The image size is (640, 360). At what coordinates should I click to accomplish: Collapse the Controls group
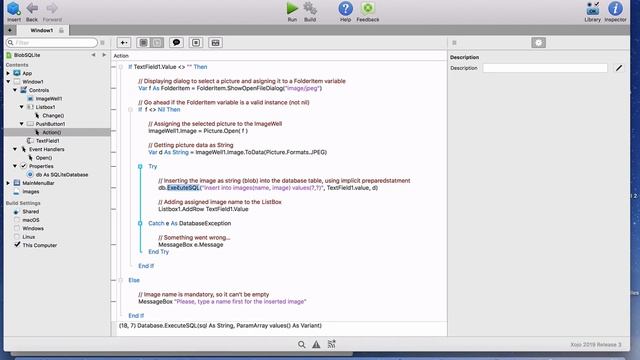pyautogui.click(x=15, y=90)
